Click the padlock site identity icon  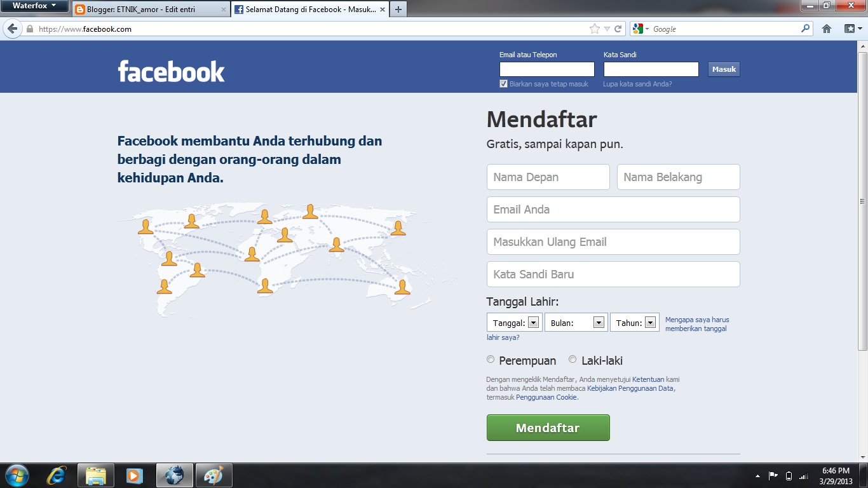(x=29, y=29)
